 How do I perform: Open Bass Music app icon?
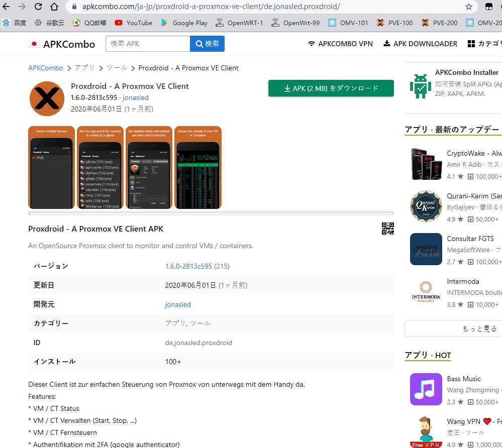(x=426, y=389)
